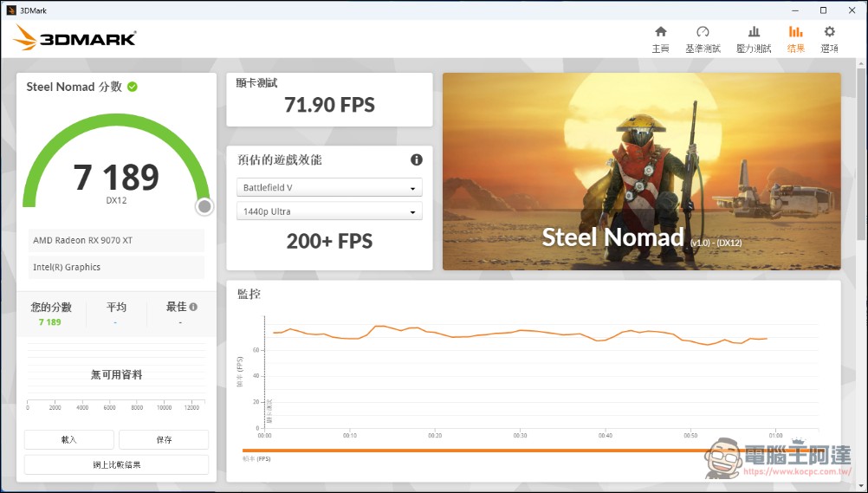The image size is (868, 493).
Task: Select the Results tab
Action: pyautogui.click(x=795, y=39)
